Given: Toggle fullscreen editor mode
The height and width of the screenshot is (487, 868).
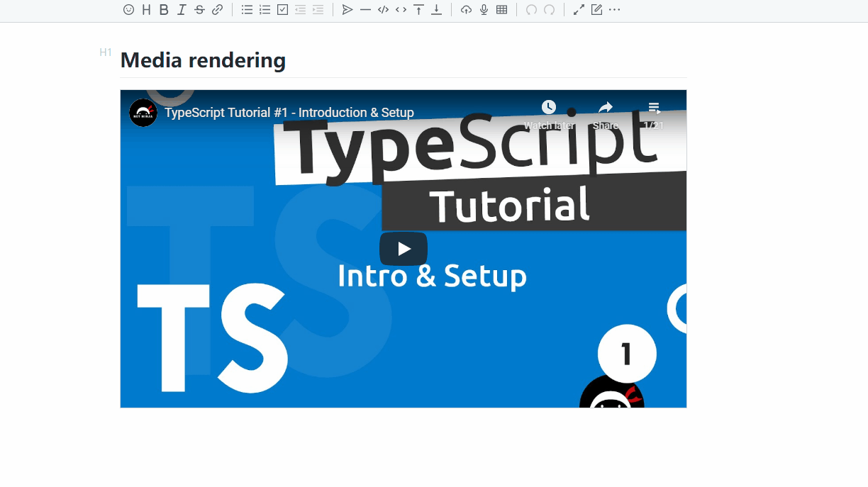Looking at the screenshot, I should click(579, 10).
